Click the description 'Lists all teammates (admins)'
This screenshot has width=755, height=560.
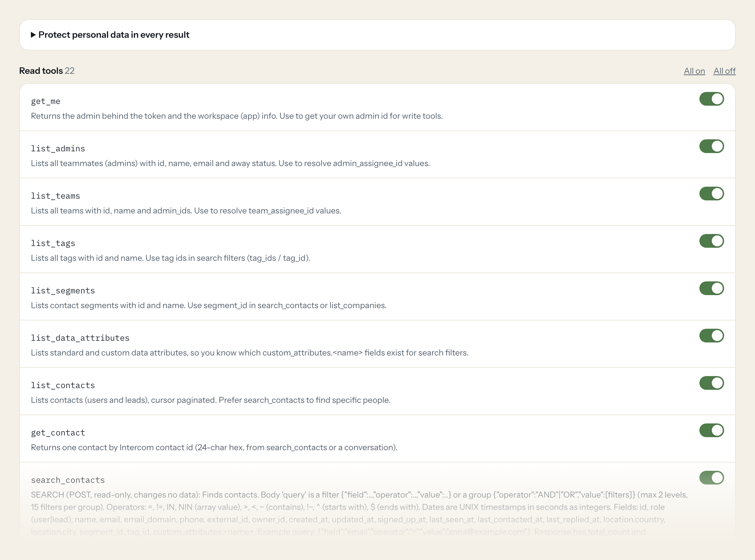pos(230,163)
